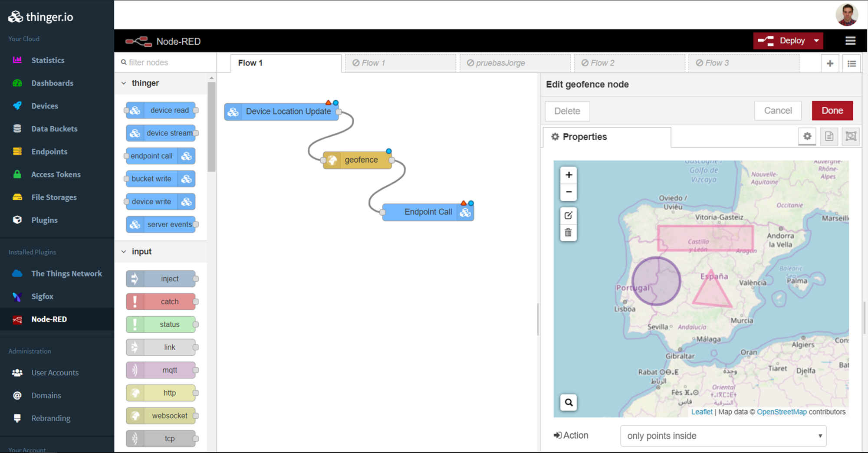Open the Deploy options dropdown arrow
This screenshot has width=868, height=453.
coord(816,41)
